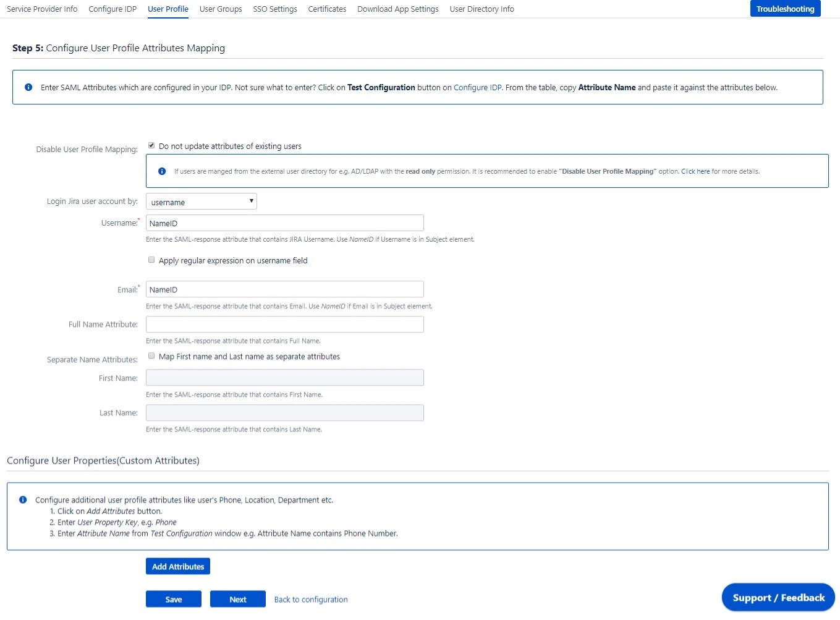This screenshot has height=620, width=840.
Task: Go to the User Groups tab
Action: coord(221,9)
